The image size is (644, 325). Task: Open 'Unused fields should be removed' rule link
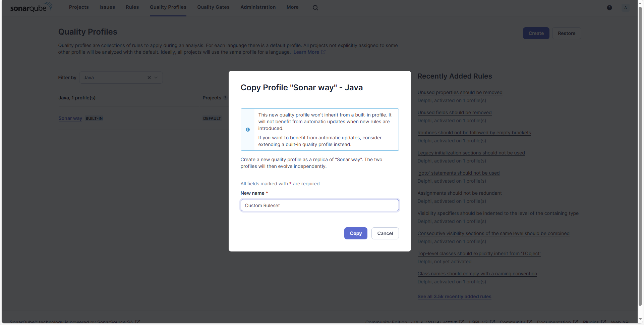click(454, 112)
